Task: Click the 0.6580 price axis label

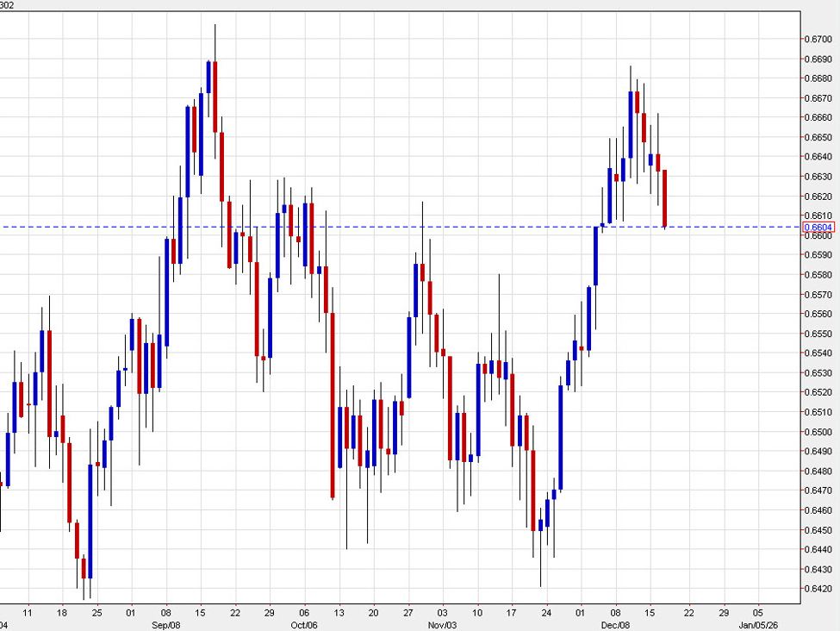Action: point(817,275)
